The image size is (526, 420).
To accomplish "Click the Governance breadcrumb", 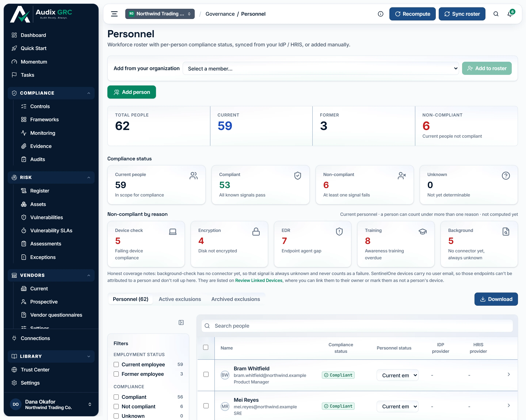I will 220,14.
